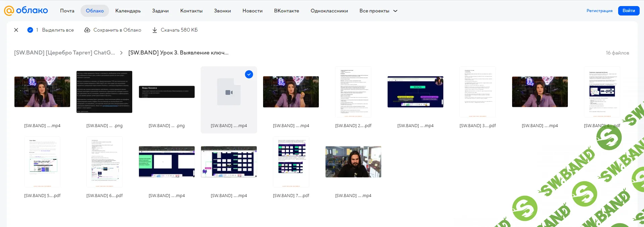Open the [SW.BAND] 7....pdf document
The image size is (644, 227).
point(291,162)
